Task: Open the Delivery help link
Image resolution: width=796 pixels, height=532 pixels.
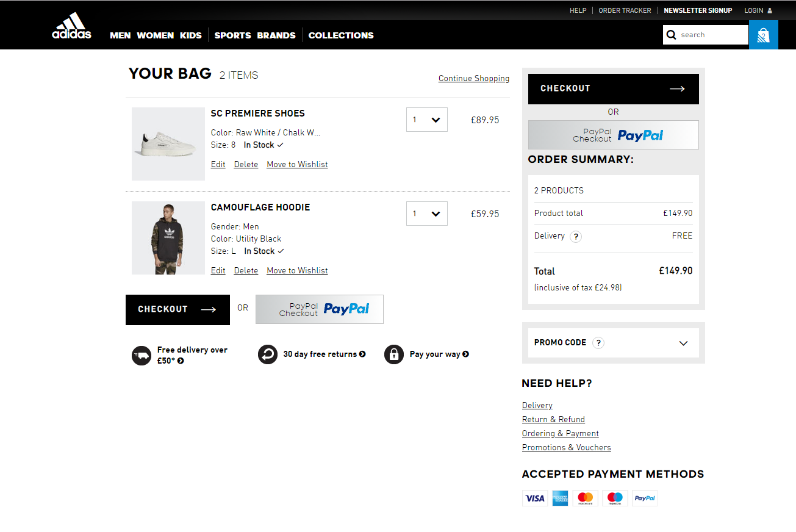Action: (537, 405)
